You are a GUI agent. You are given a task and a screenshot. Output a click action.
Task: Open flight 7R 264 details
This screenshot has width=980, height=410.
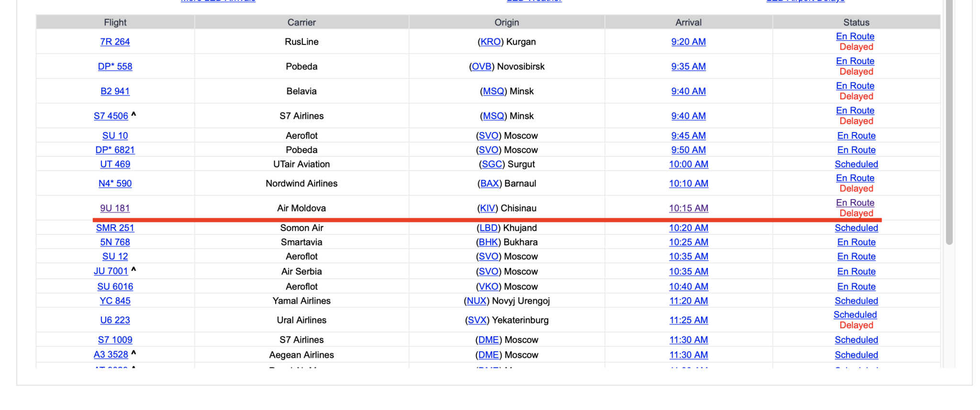(x=115, y=42)
